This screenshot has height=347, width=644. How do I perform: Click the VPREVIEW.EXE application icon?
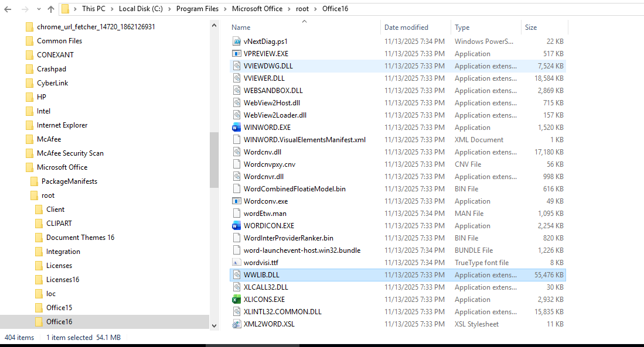pyautogui.click(x=237, y=53)
